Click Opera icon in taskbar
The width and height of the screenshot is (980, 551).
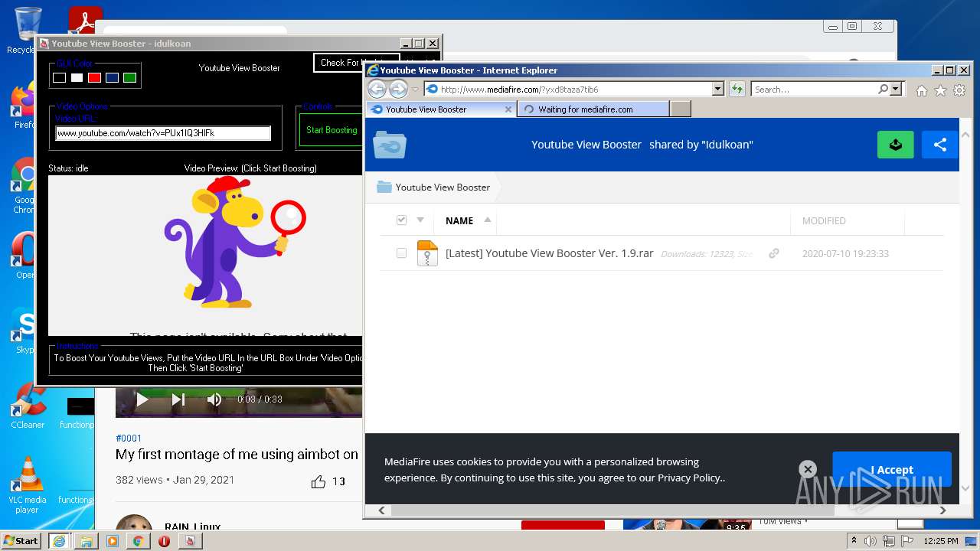pos(164,541)
